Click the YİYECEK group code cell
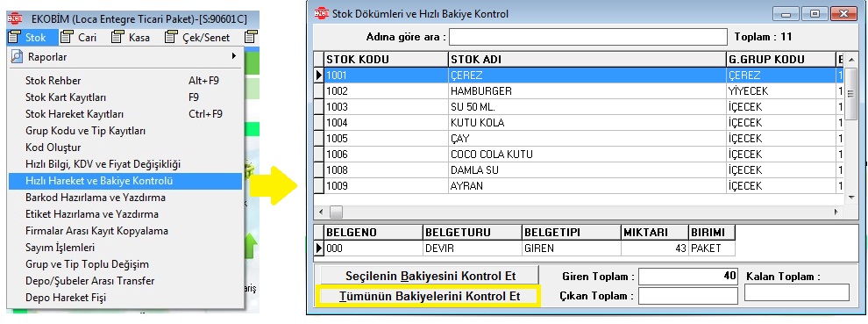Viewport: 868px width, 324px height. (780, 91)
